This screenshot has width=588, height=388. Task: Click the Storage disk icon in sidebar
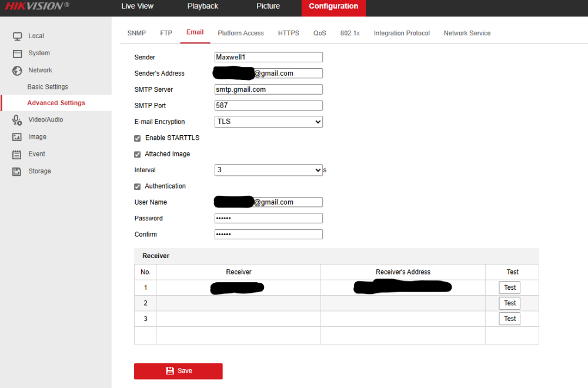[x=17, y=171]
